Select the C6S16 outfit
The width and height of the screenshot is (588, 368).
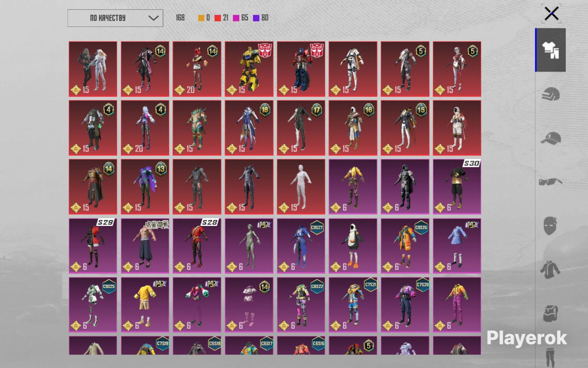[x=301, y=346]
